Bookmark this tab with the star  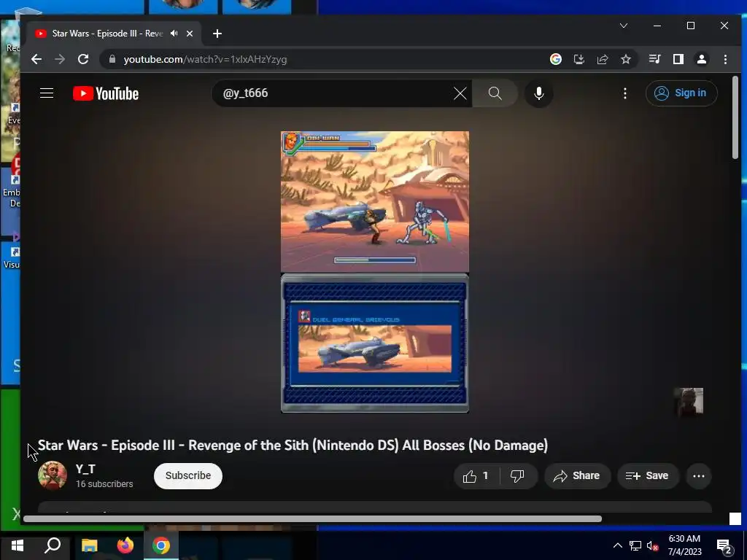pyautogui.click(x=625, y=59)
